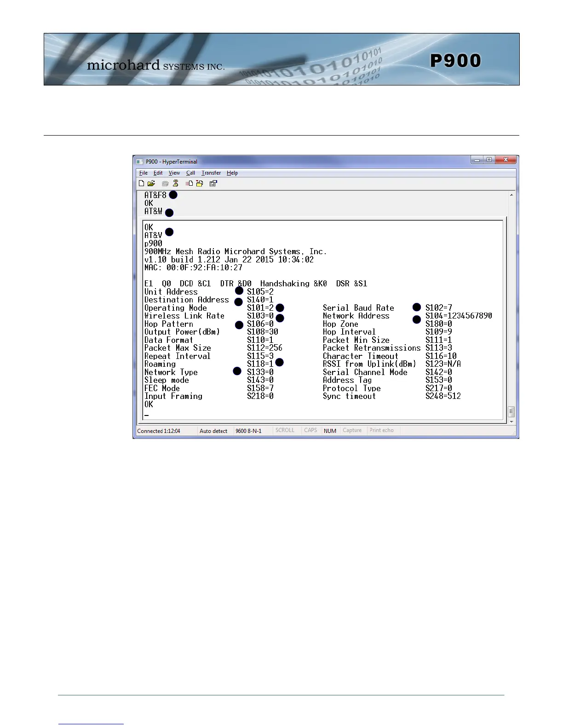This screenshot has height=728, width=563.
Task: Click 'Connected 1:12:04' in status bar
Action: [159, 431]
